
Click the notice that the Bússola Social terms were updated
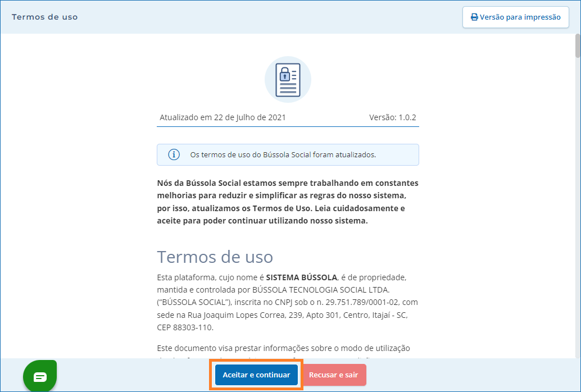[288, 154]
